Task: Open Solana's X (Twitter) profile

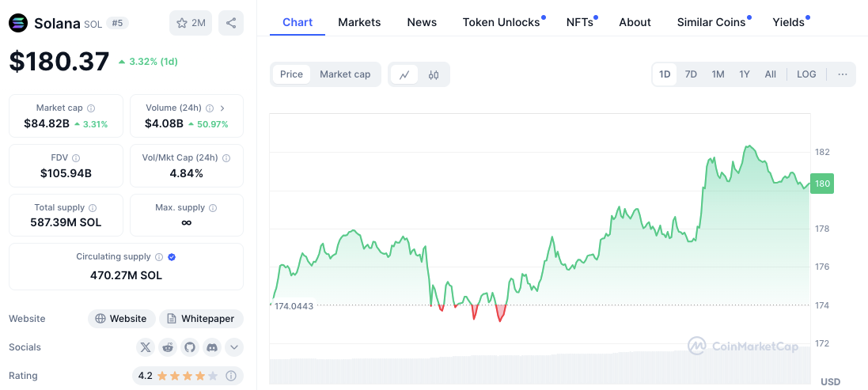Action: pos(145,347)
